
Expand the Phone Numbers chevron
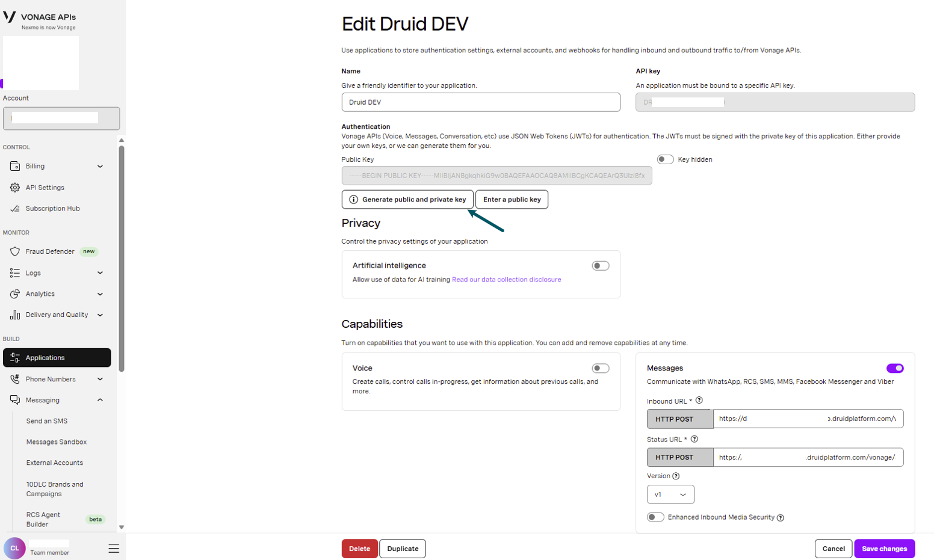(x=100, y=380)
